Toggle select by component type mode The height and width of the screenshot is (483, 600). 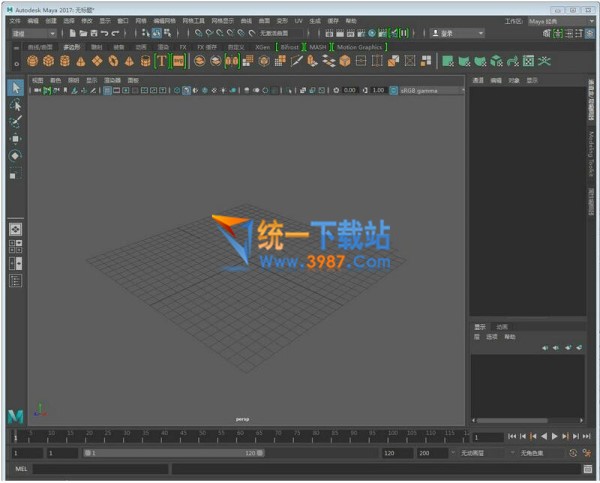point(167,33)
